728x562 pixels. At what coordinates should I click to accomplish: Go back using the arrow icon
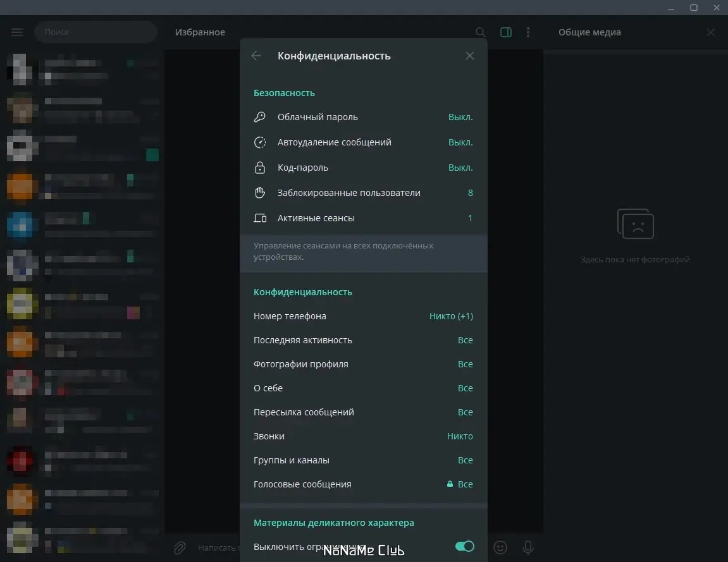[x=256, y=56]
